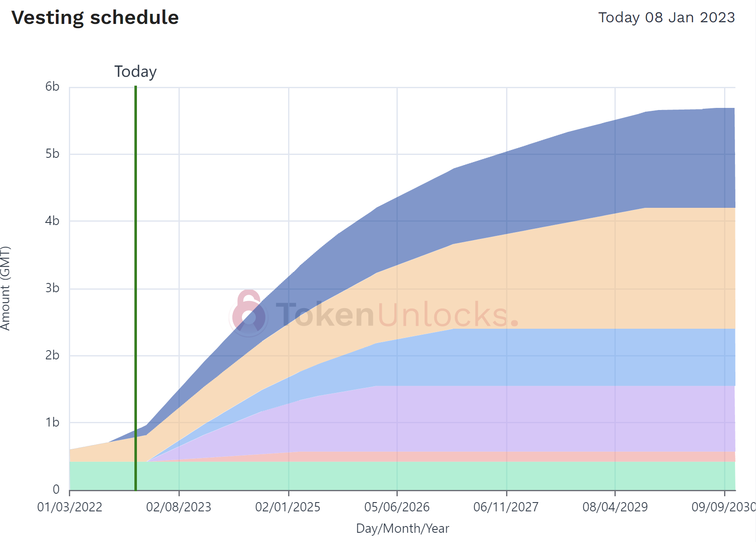756x542 pixels.
Task: Click the 02/01/2025 x-axis date label
Action: 288,507
